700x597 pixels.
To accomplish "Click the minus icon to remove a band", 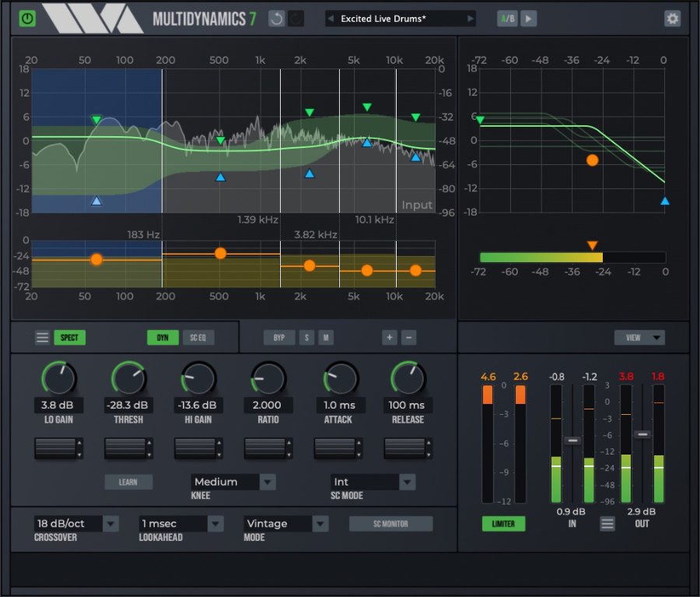I will pyautogui.click(x=410, y=337).
